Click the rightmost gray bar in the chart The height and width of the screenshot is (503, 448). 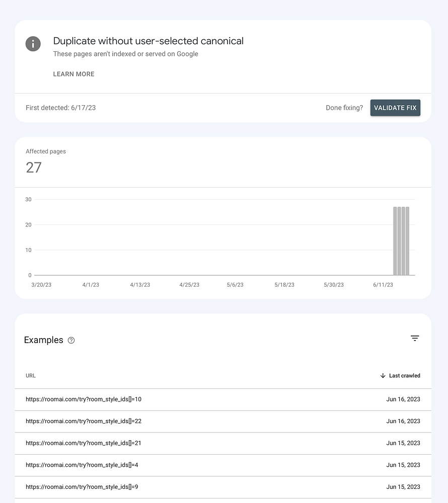[407, 241]
